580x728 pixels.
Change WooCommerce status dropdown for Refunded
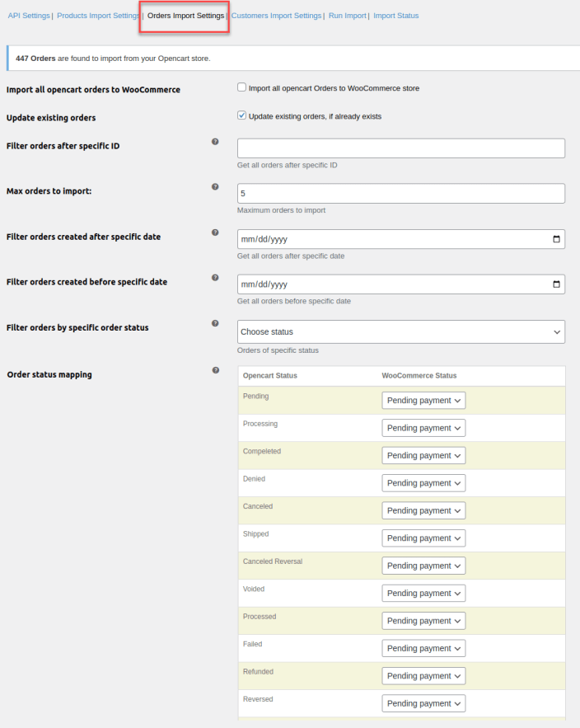(x=423, y=675)
